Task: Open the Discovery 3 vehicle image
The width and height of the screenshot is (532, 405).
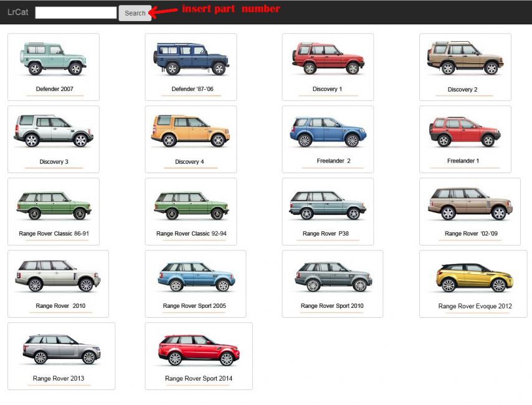Action: [x=54, y=131]
